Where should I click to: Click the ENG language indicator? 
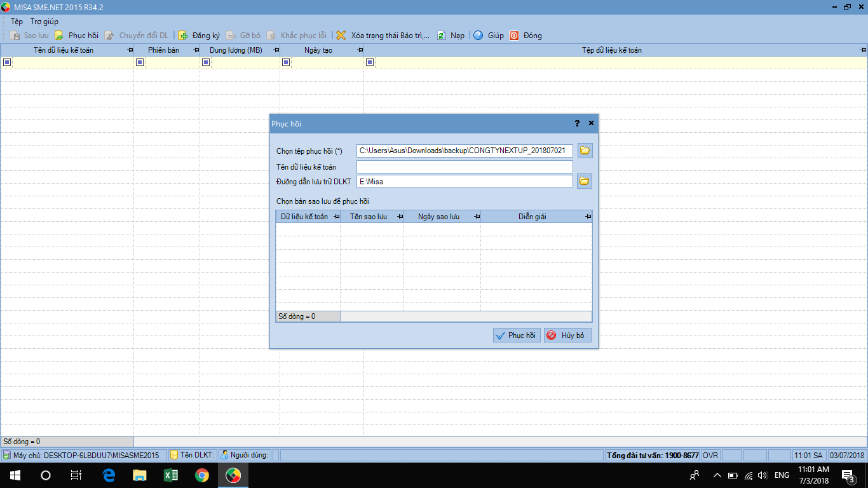click(x=782, y=475)
